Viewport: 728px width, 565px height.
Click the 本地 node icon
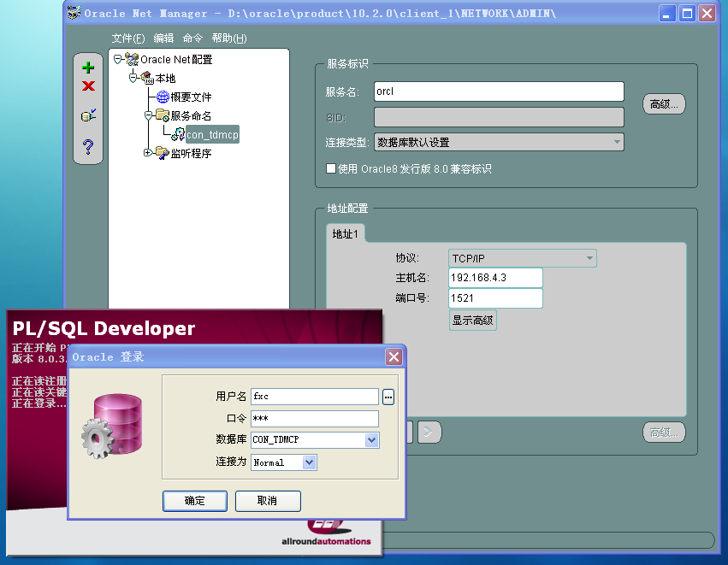tap(147, 78)
